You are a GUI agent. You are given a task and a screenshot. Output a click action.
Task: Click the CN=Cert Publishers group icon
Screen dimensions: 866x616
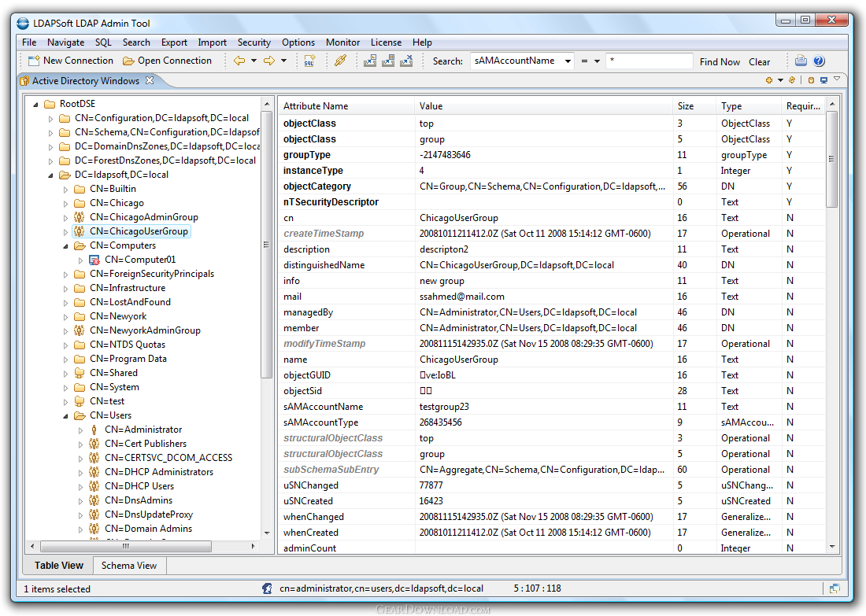click(x=94, y=444)
